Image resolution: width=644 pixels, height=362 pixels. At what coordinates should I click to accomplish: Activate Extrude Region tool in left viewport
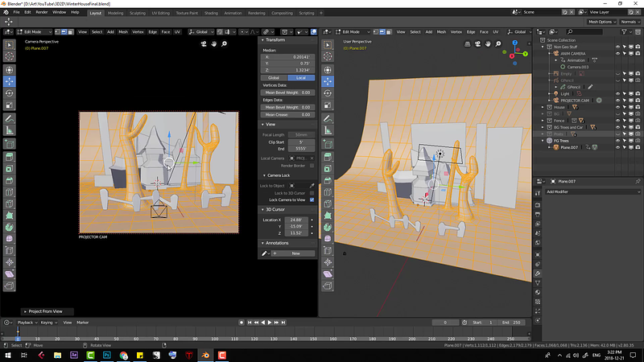pyautogui.click(x=9, y=157)
